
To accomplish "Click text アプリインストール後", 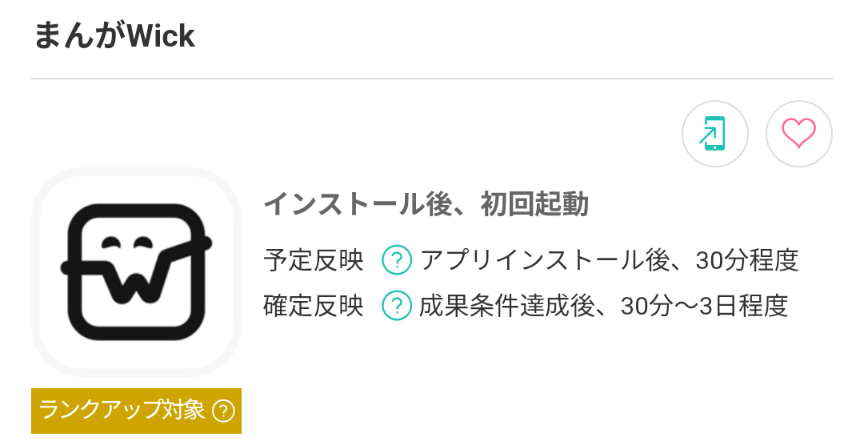I will pos(544,260).
